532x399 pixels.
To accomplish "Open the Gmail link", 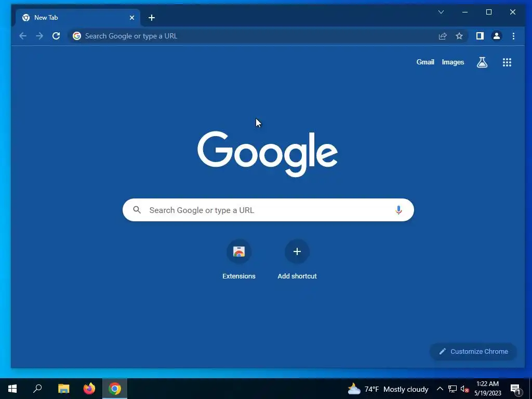I will coord(425,62).
